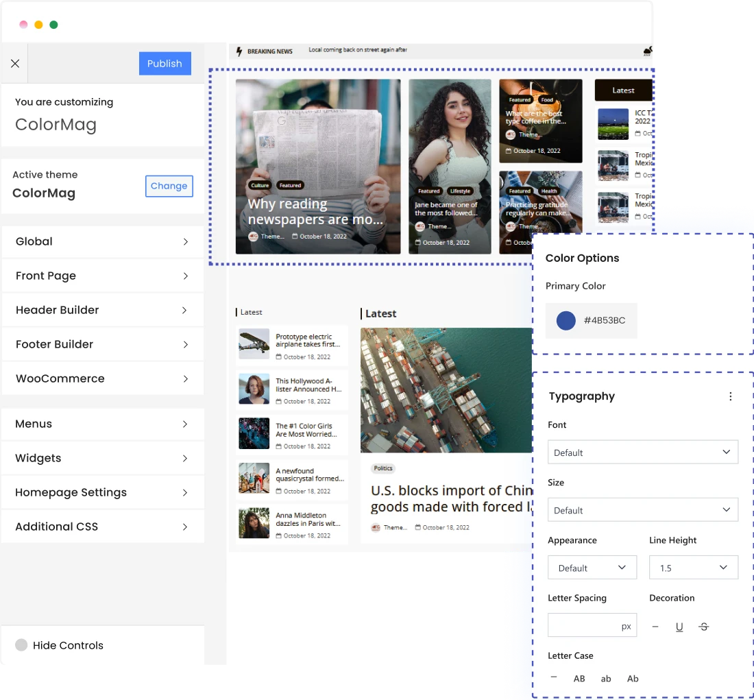The width and height of the screenshot is (754, 700).
Task: Toggle the Hide Controls switch
Action: coord(21,644)
